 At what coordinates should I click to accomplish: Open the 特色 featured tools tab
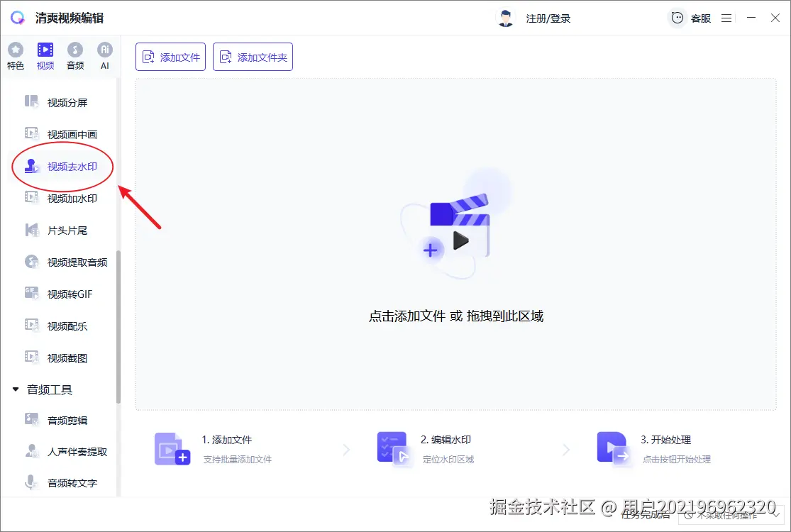[x=16, y=56]
